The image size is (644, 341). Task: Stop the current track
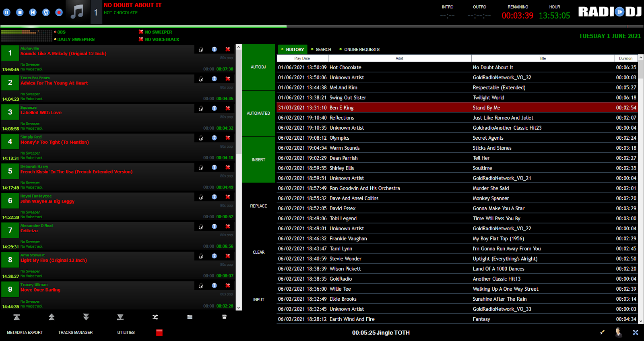point(20,12)
